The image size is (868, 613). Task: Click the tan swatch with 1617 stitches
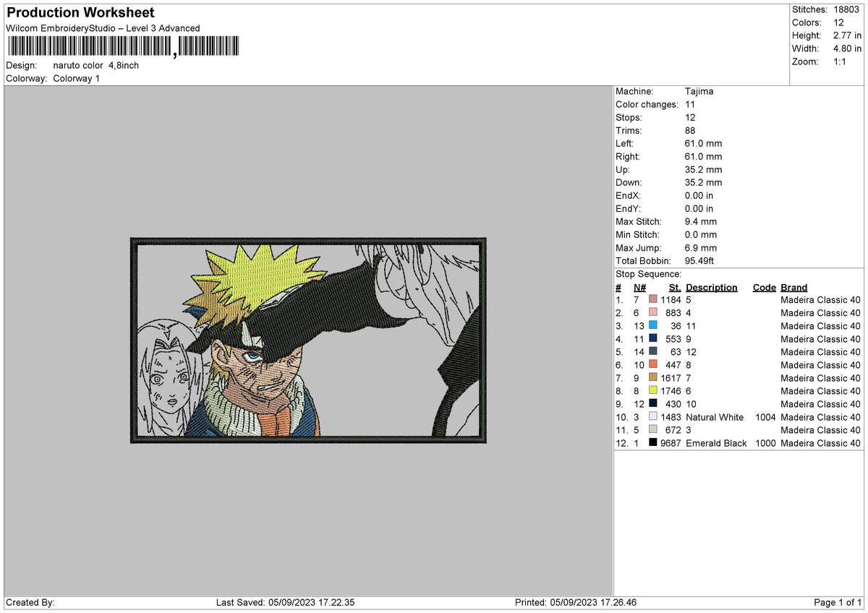point(653,377)
